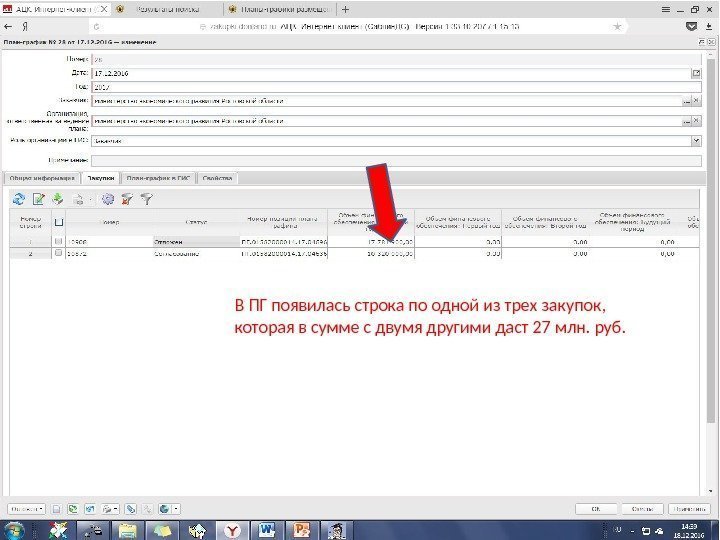
Task: Click the blue document icon in bottom toolbar
Action: [x=90, y=509]
